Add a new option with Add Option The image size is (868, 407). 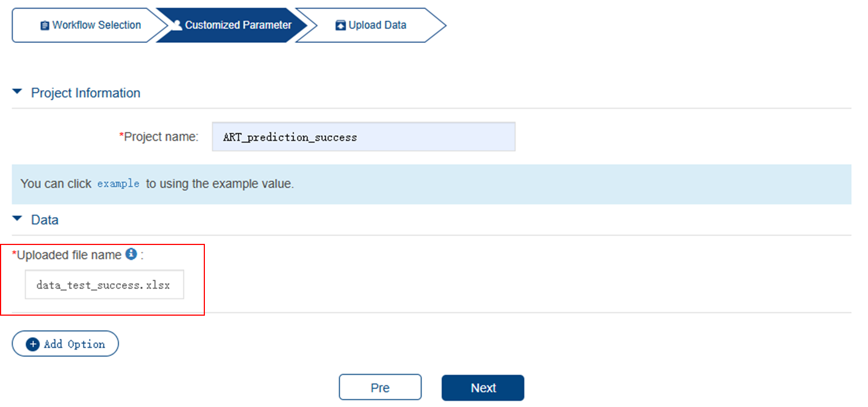click(x=65, y=344)
